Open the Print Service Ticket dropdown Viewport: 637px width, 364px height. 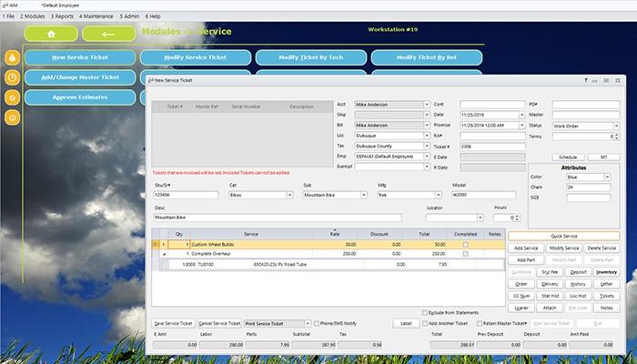[x=308, y=323]
